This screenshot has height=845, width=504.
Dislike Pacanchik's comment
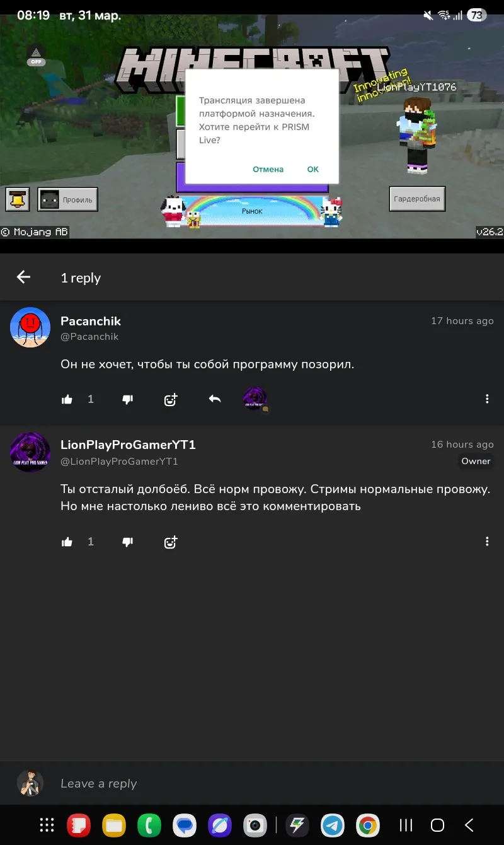tap(127, 399)
